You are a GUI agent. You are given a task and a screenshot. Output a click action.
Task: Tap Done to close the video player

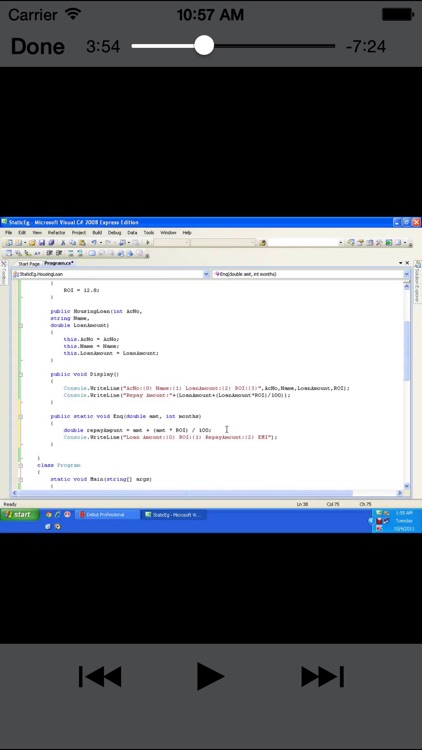(x=37, y=46)
